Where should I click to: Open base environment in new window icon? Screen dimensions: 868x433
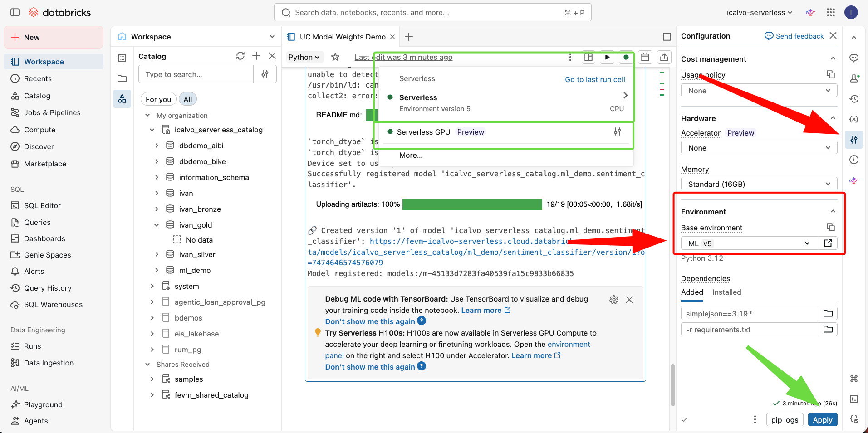point(828,243)
